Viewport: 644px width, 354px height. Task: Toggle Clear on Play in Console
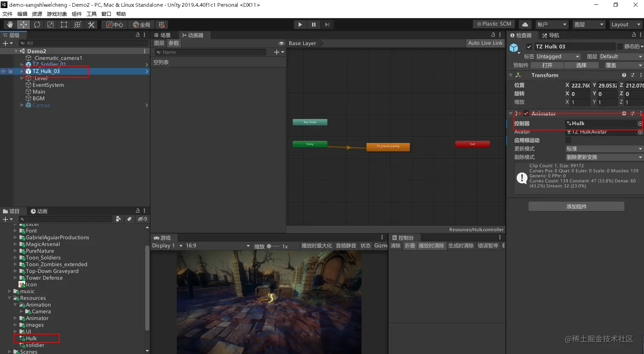(x=431, y=246)
